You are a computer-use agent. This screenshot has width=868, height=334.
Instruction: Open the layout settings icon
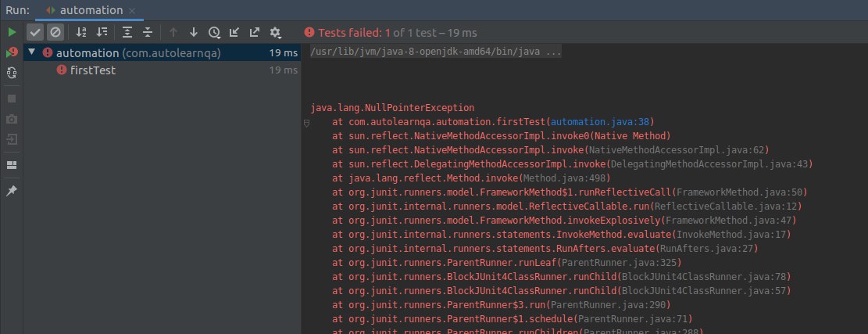[x=12, y=165]
